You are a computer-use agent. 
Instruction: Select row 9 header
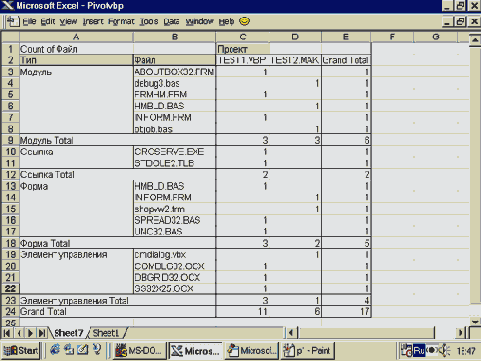pos(10,140)
